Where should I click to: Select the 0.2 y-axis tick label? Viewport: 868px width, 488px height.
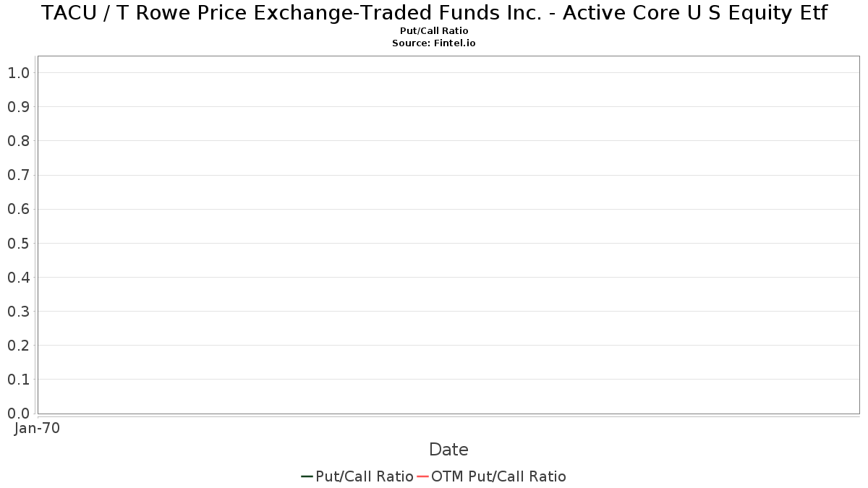[18, 346]
